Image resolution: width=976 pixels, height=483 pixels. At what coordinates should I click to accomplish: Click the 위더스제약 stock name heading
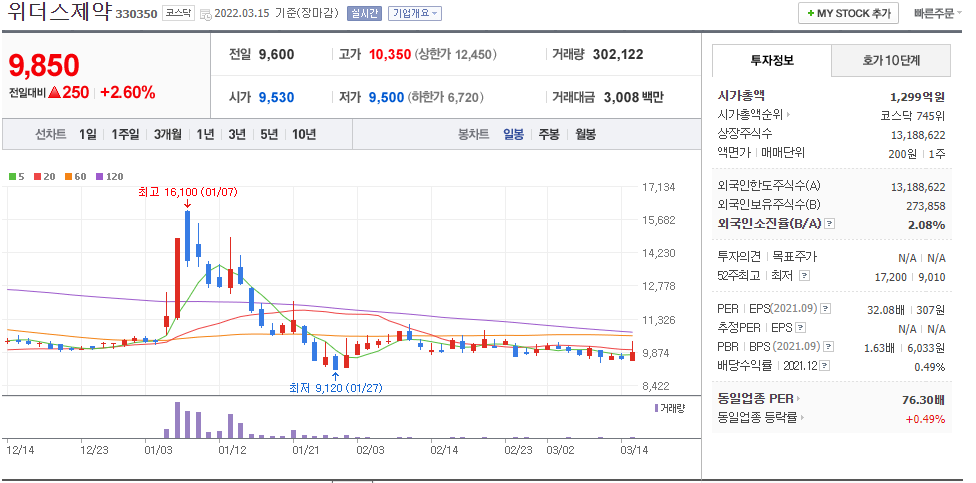(x=59, y=12)
